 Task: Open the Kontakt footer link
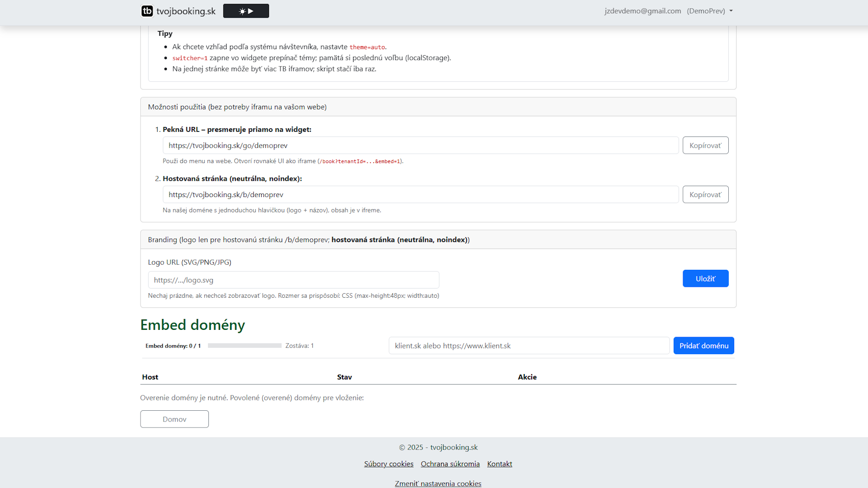click(x=500, y=464)
